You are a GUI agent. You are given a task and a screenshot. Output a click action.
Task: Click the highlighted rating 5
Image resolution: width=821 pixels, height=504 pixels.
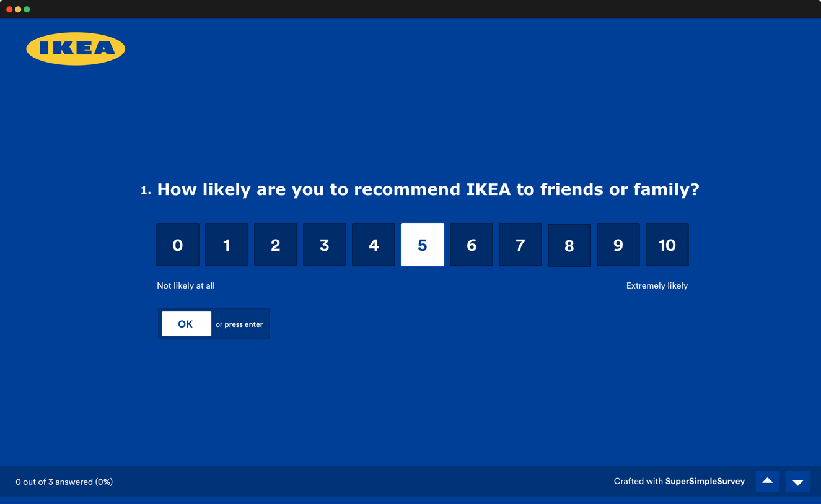pyautogui.click(x=423, y=245)
